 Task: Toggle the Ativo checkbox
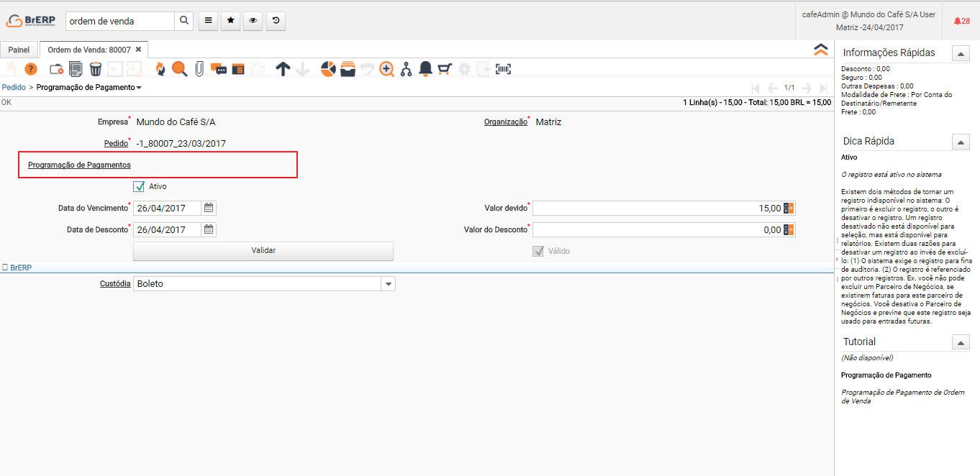click(139, 187)
